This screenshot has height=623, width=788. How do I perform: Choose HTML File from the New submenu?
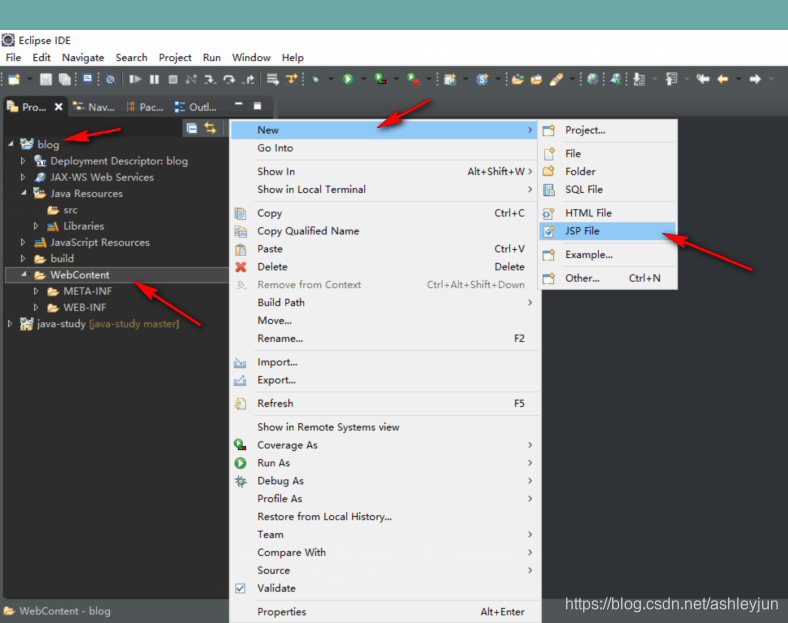607,213
